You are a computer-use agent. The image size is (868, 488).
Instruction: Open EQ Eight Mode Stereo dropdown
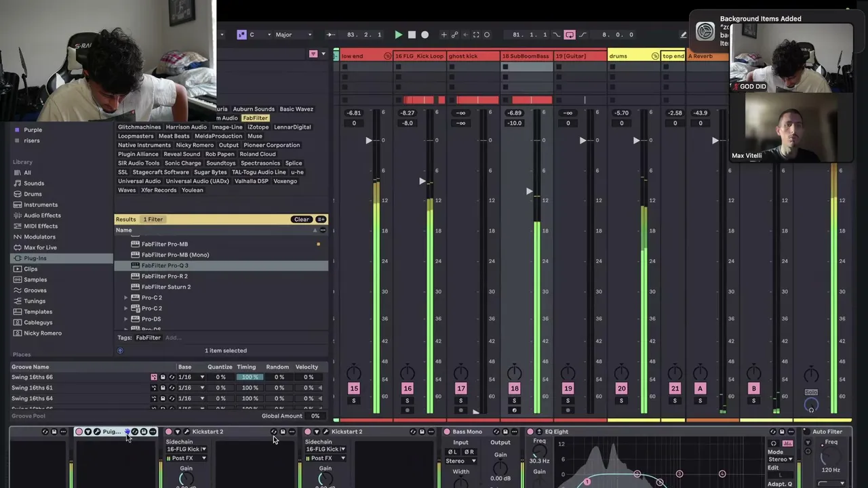(x=781, y=460)
